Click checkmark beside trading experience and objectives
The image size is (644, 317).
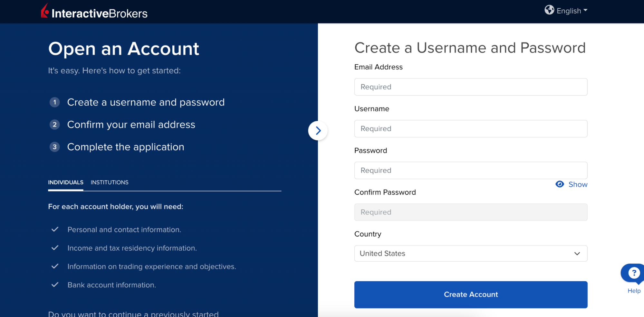[55, 266]
